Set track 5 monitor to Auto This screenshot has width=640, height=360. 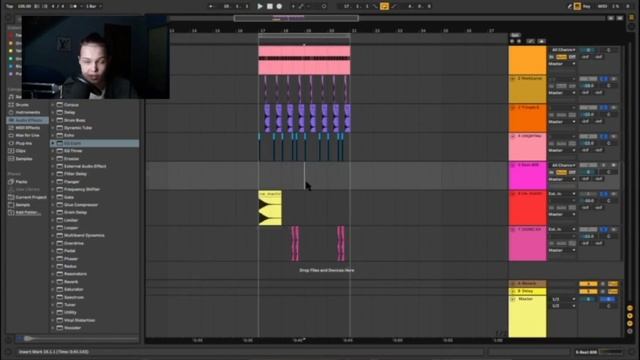click(562, 172)
